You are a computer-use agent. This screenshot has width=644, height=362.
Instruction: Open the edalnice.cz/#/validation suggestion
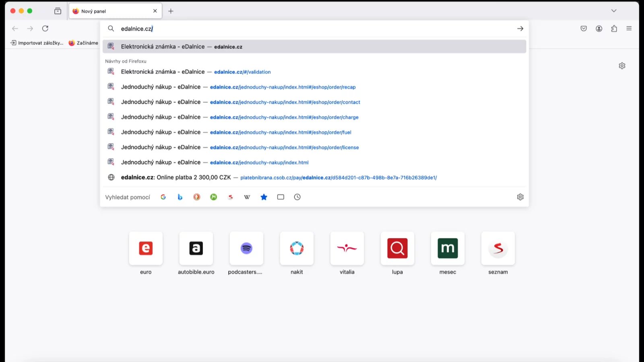pos(314,72)
